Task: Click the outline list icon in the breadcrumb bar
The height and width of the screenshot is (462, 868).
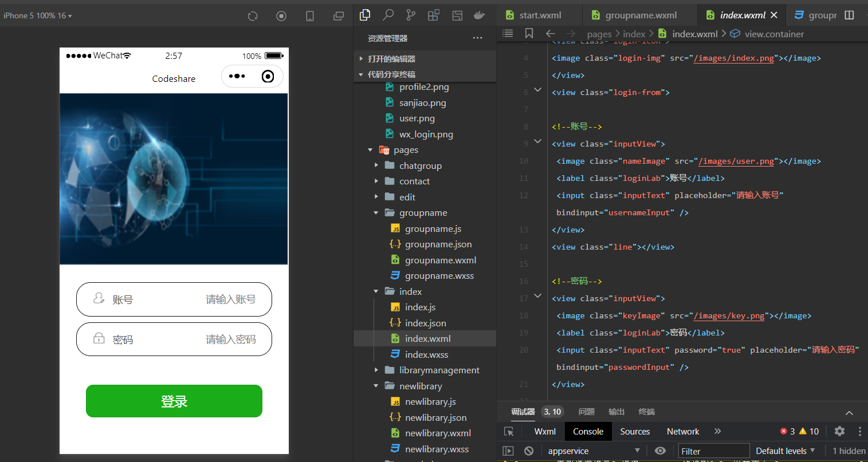Action: (x=508, y=33)
